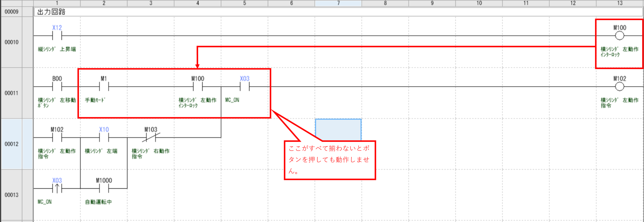Image resolution: width=644 pixels, height=222 pixels.
Task: Select the M102 self-hold contact on rung 00012
Action: click(57, 138)
